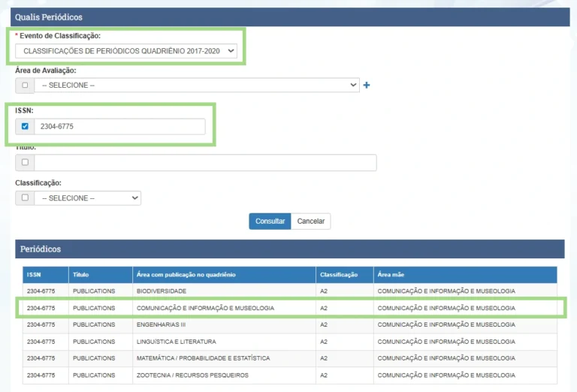Viewport: 577px width, 392px height.
Task: Click the blue plus icon beside Área de Avaliação
Action: click(367, 86)
